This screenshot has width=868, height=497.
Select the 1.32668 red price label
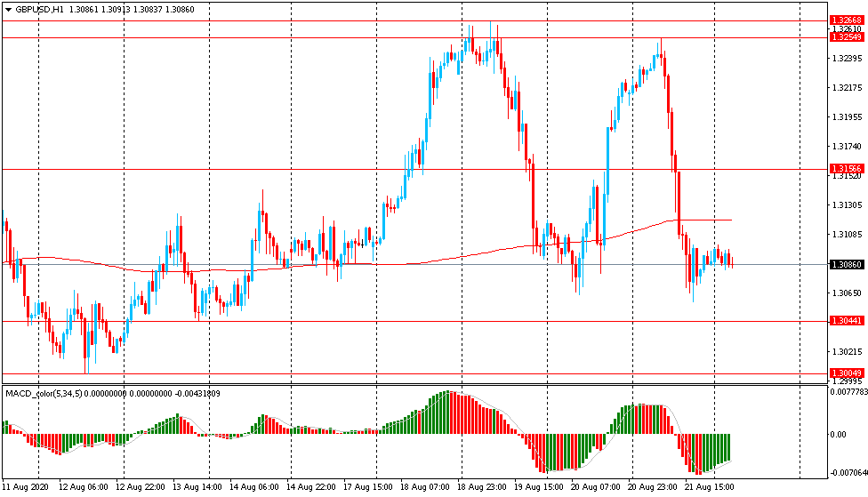847,20
